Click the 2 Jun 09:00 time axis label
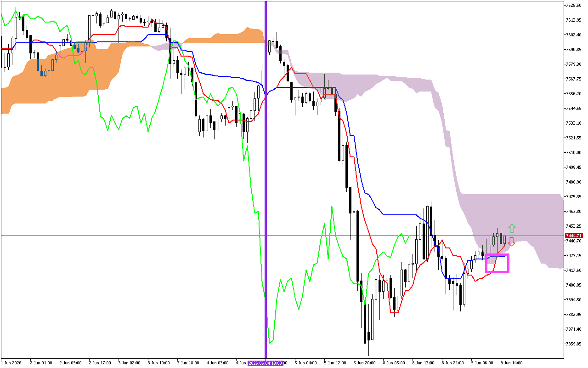The width and height of the screenshot is (588, 368). coord(70,363)
